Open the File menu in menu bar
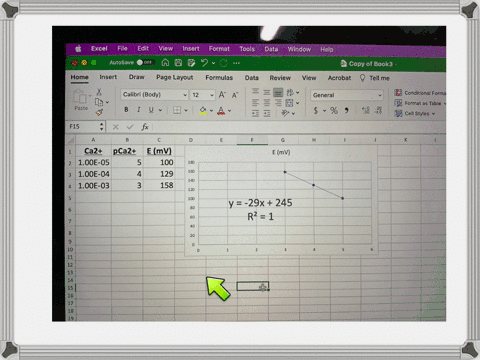 (x=122, y=49)
